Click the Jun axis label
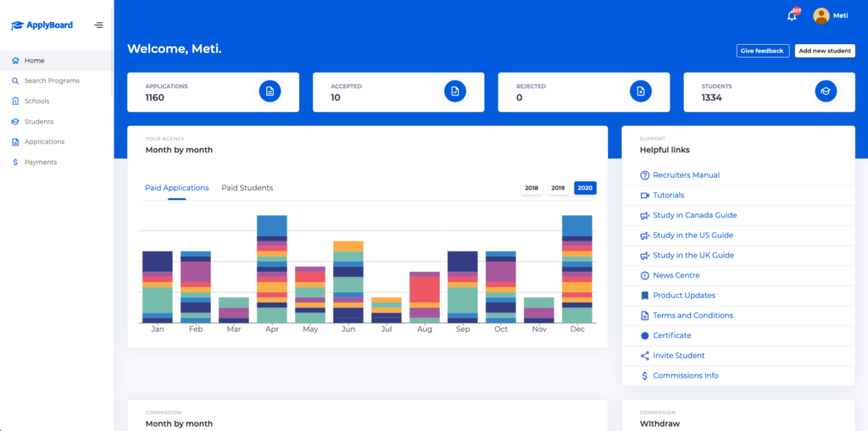The image size is (868, 431). (348, 329)
